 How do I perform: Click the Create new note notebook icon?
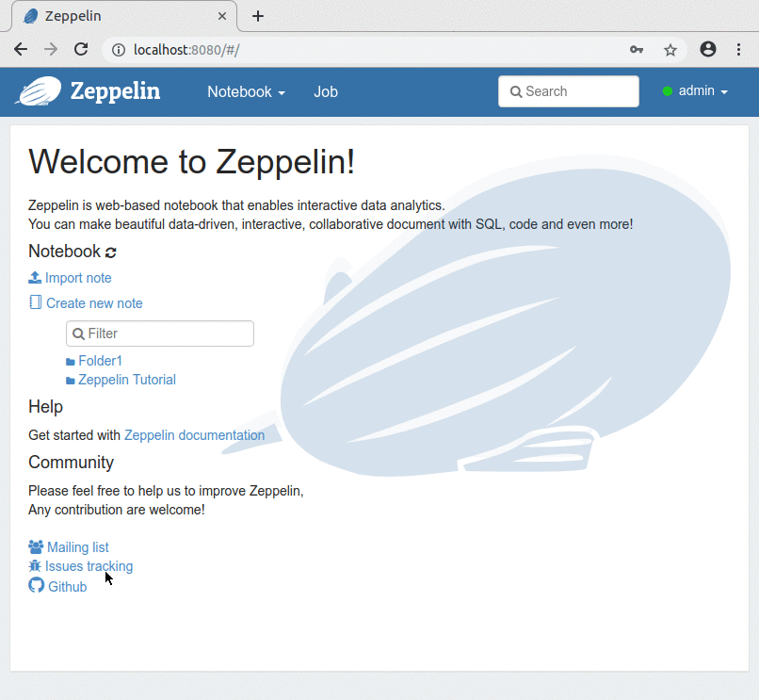36,302
